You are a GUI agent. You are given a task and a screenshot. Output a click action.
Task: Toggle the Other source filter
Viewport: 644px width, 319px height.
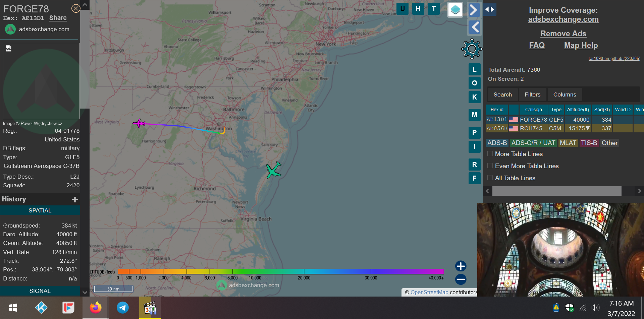pos(609,143)
